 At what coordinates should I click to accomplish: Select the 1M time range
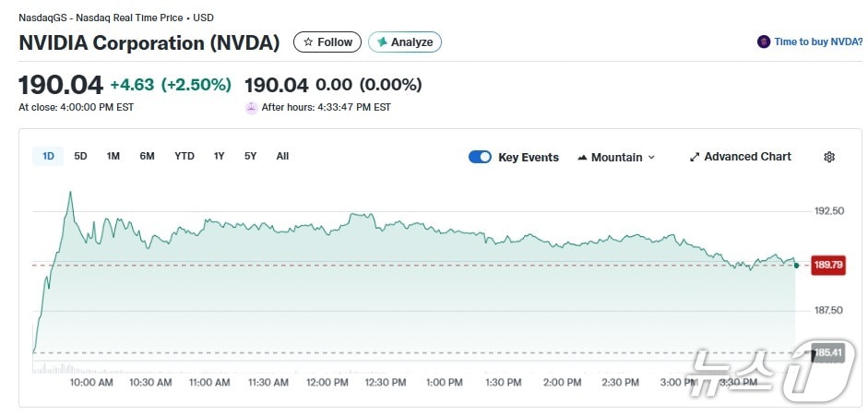coord(113,156)
